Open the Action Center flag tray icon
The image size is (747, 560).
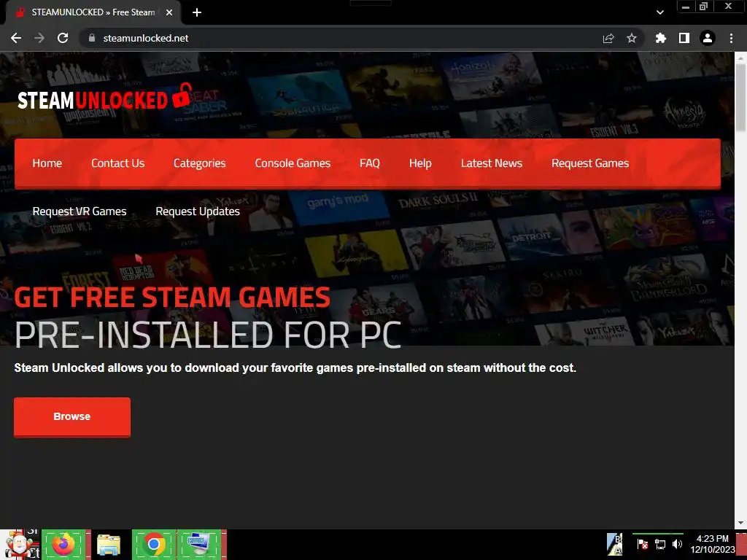pyautogui.click(x=642, y=544)
